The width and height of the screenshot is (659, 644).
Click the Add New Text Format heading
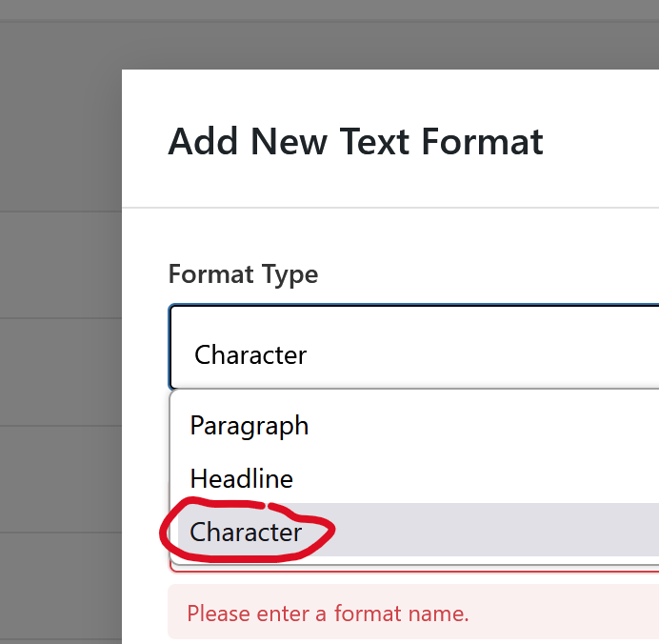coord(355,142)
